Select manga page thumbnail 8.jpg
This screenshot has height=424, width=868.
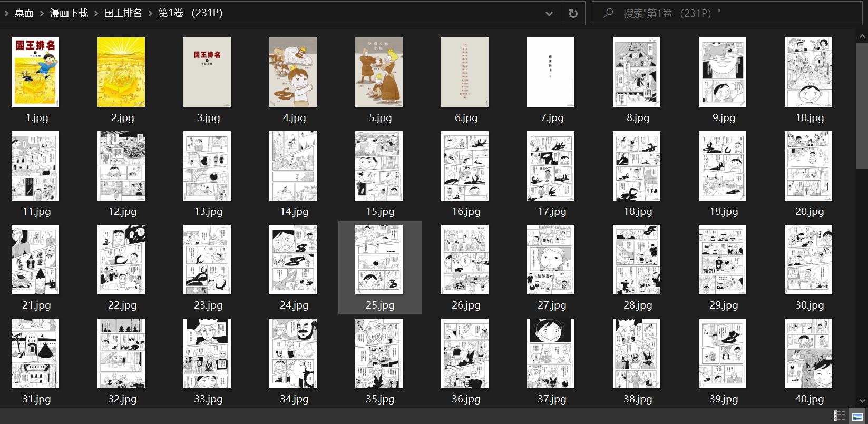tap(637, 72)
